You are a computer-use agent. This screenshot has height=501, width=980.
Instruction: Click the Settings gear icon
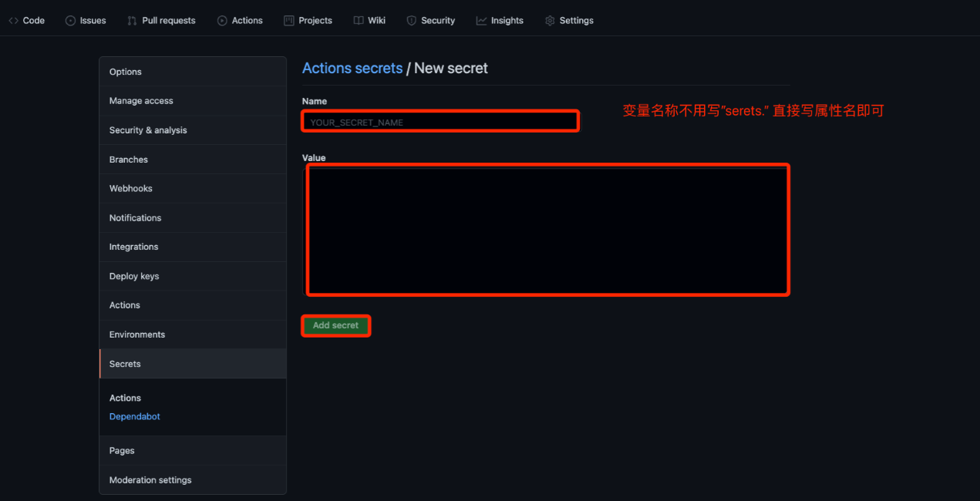[549, 20]
